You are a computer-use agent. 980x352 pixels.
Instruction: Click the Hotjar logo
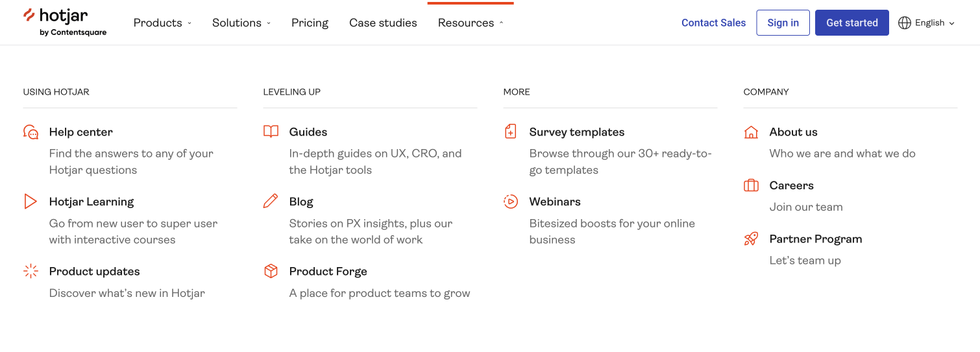(64, 22)
